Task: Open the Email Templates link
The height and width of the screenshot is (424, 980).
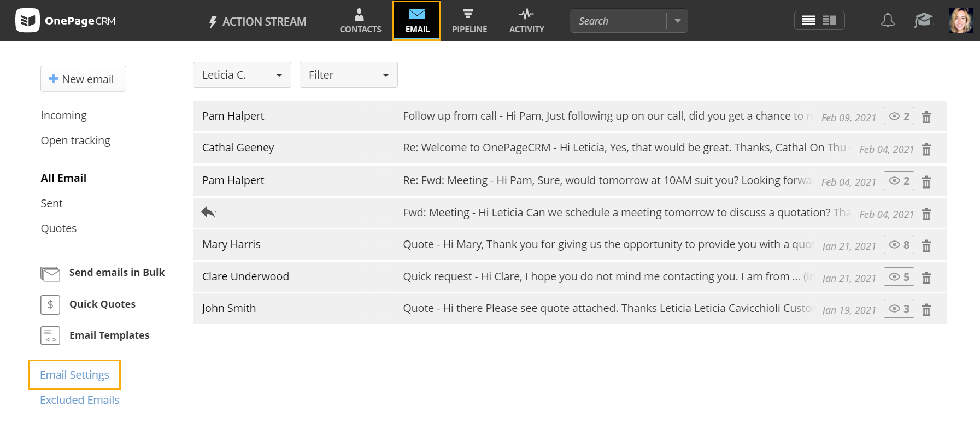Action: 109,335
